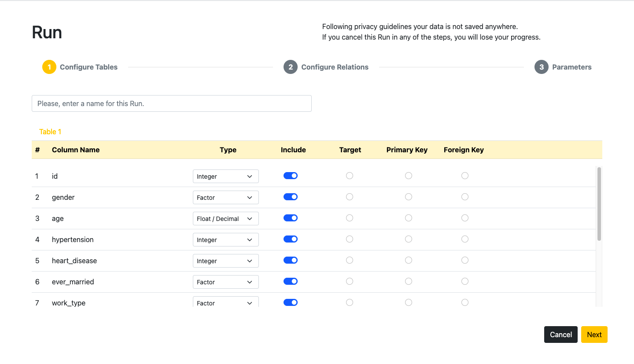This screenshot has width=634, height=364.
Task: Choose ever_married as Target
Action: tap(350, 281)
